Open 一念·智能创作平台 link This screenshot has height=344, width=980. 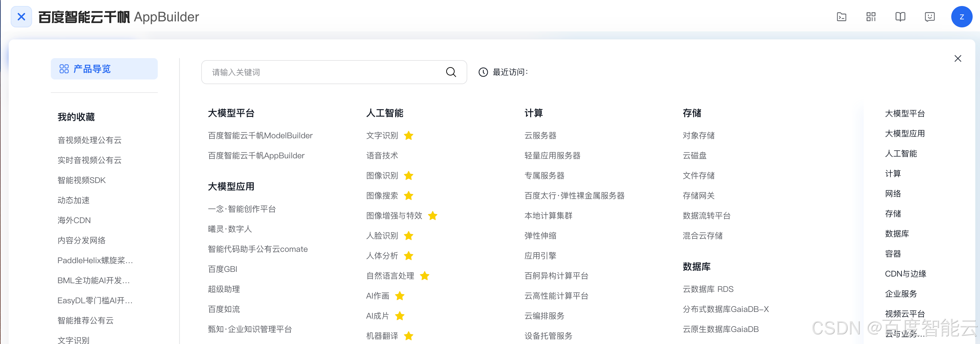(242, 209)
